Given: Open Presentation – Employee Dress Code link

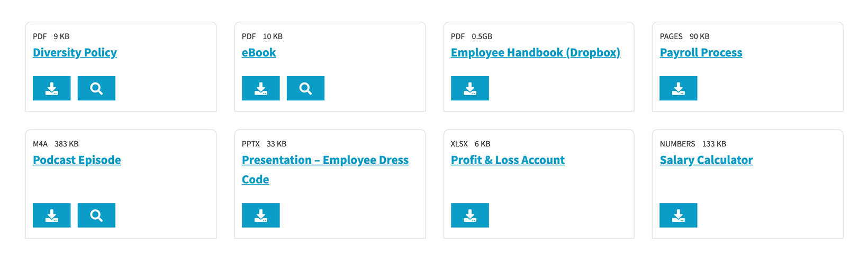Looking at the screenshot, I should click(x=325, y=160).
